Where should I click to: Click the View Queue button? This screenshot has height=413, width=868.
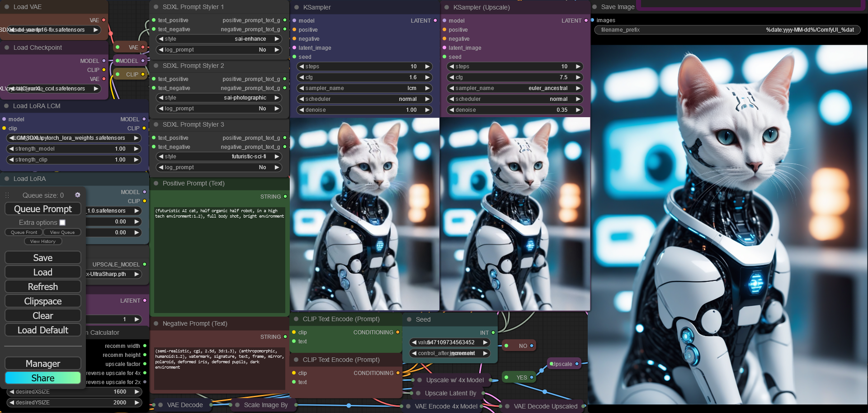62,232
